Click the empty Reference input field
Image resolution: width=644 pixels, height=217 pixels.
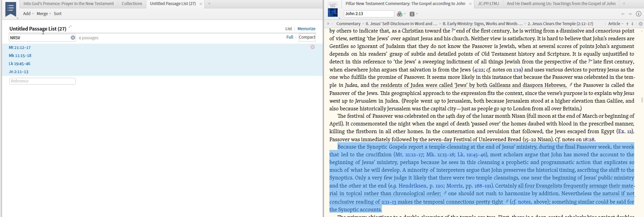point(42,81)
